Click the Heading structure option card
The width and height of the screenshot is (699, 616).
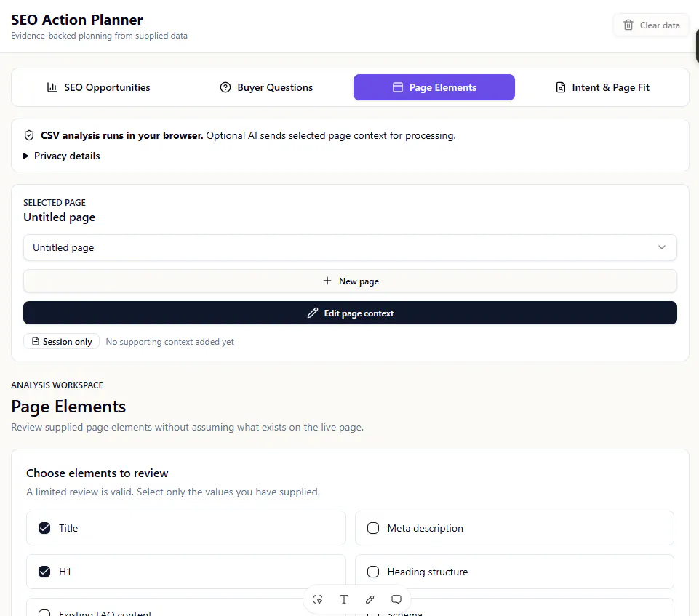click(x=514, y=572)
